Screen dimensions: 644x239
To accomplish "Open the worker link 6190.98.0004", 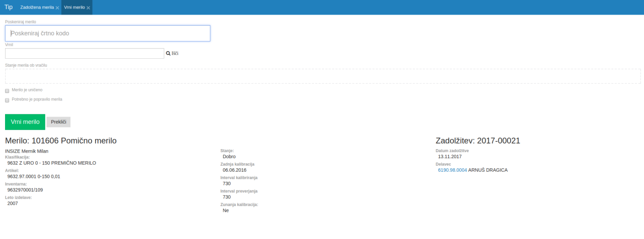I will pos(452,170).
